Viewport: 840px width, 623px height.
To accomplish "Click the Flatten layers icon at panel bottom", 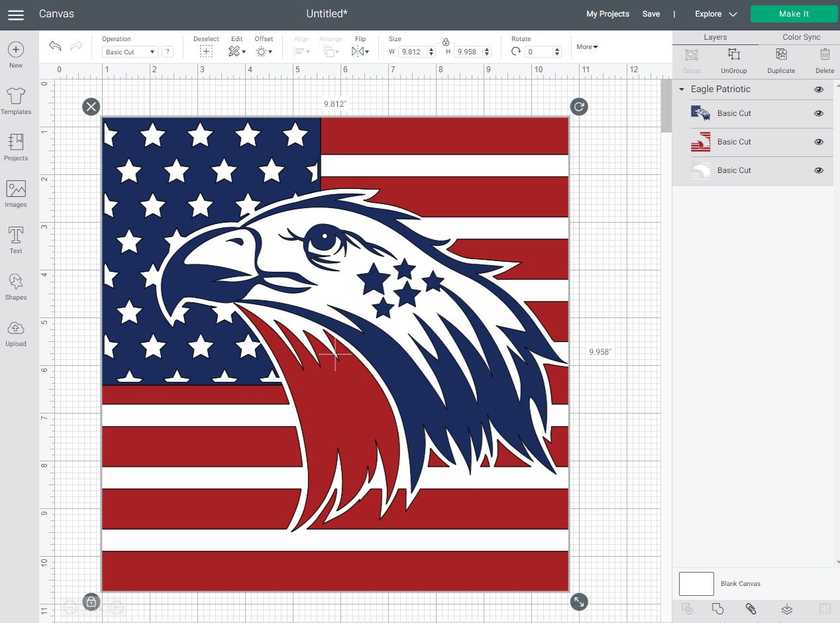I will [x=786, y=608].
